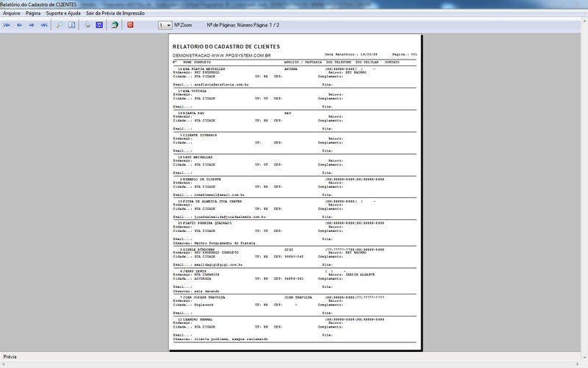Click the ANA FLAVIA MEIRELLES record
Screen dimensions: 588x368
[x=205, y=69]
